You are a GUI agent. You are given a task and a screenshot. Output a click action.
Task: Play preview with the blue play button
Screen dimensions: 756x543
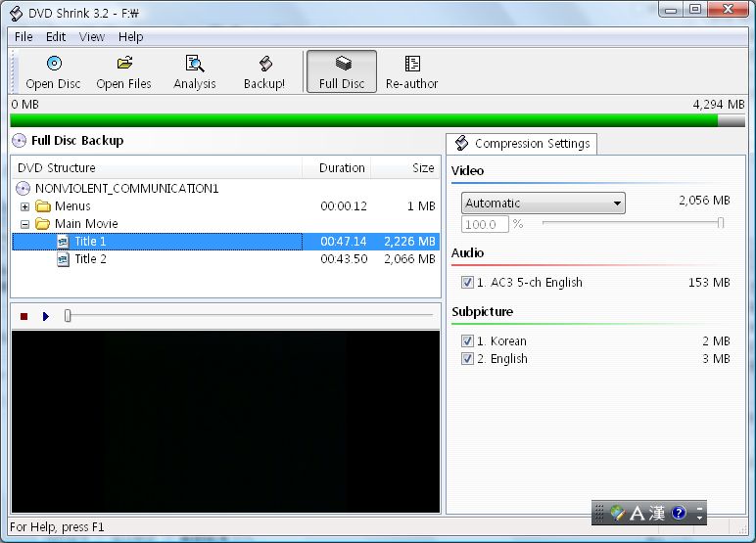(46, 316)
